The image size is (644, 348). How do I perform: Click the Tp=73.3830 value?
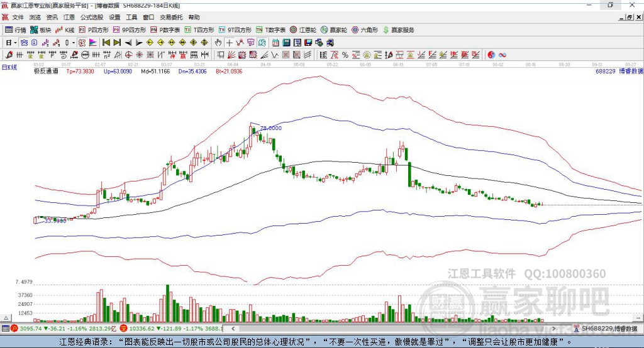click(x=80, y=71)
